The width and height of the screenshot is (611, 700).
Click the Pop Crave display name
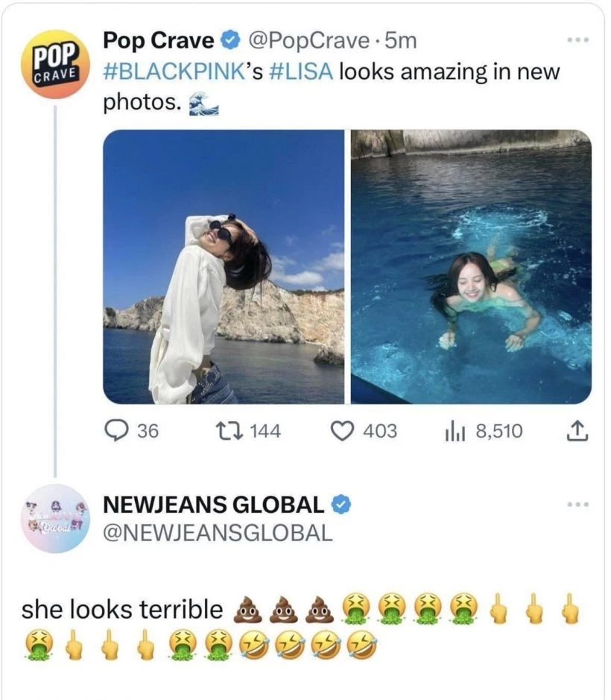pos(158,42)
